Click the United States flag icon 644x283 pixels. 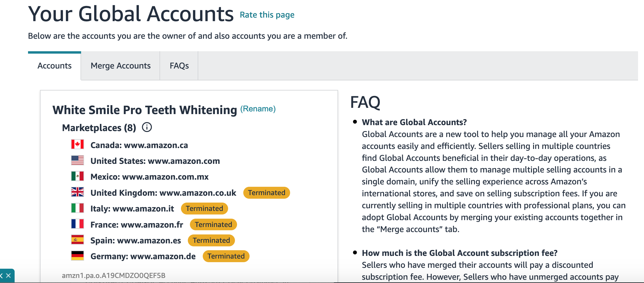(78, 160)
